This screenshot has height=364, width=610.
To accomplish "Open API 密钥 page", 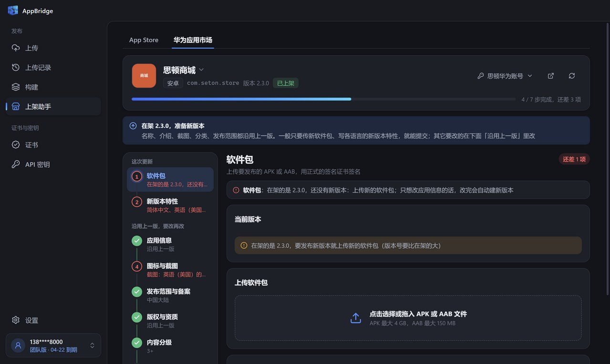I will pyautogui.click(x=53, y=164).
